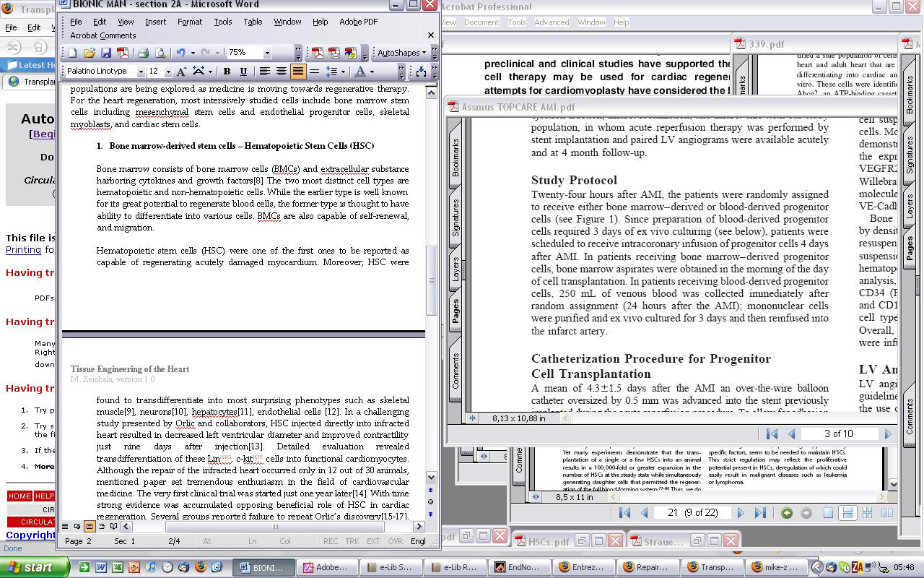
Task: Click Word quick launch icon in taskbar
Action: pyautogui.click(x=100, y=567)
